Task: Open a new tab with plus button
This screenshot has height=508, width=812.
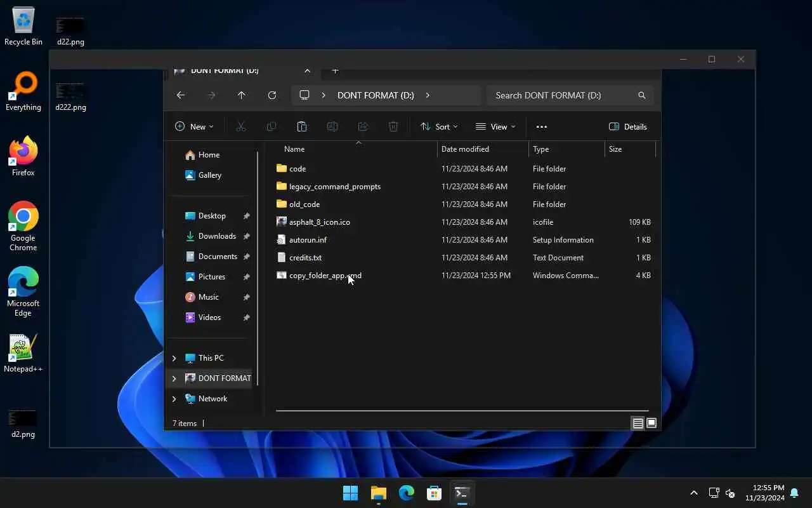Action: pos(335,70)
